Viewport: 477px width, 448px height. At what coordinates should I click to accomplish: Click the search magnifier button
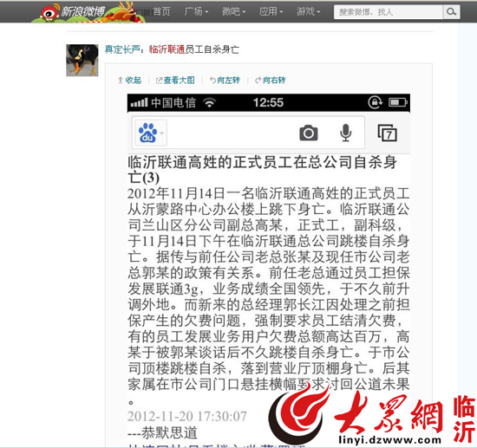click(451, 12)
